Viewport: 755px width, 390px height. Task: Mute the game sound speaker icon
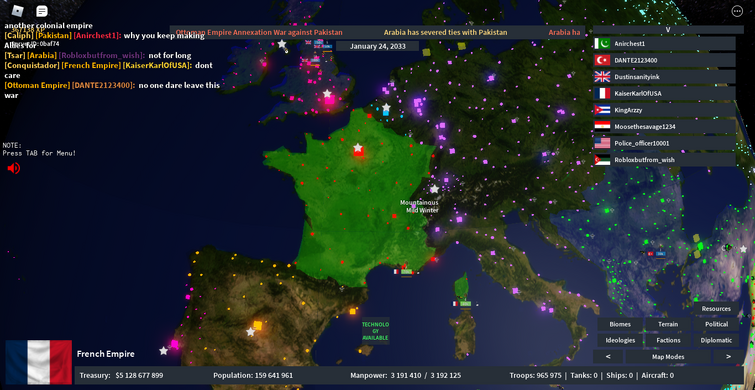13,168
